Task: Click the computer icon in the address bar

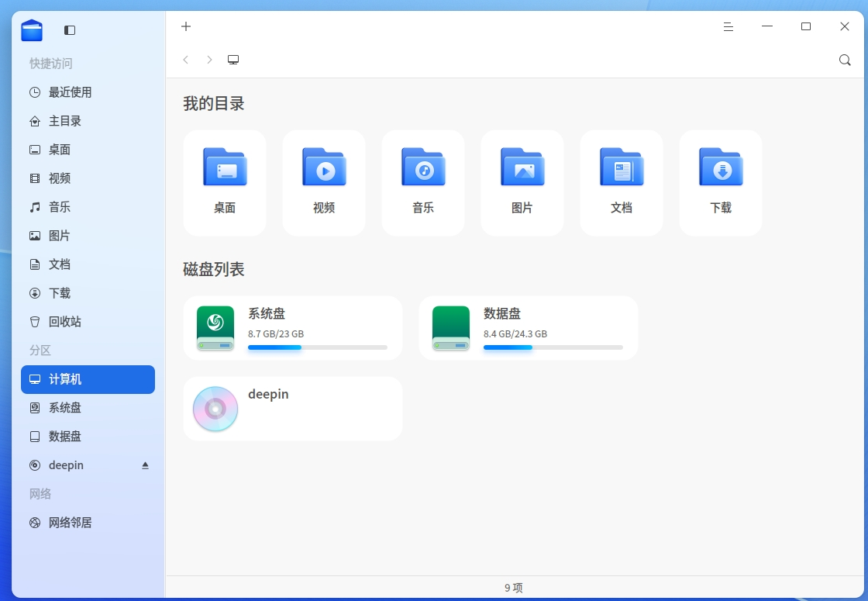Action: (x=233, y=60)
